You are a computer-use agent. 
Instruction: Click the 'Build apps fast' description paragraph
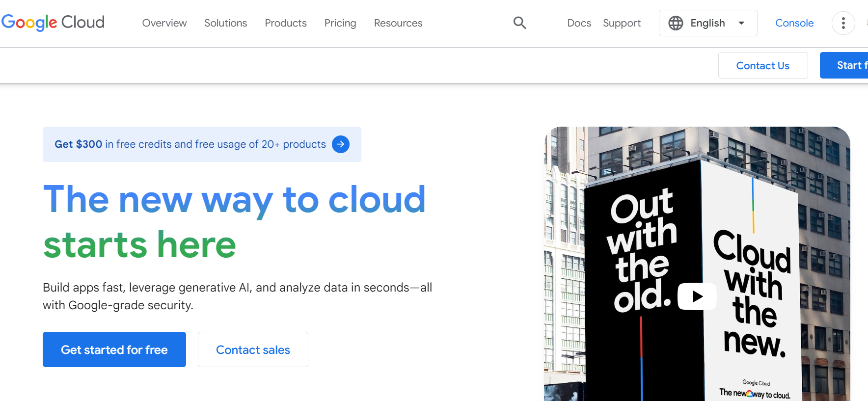click(238, 296)
